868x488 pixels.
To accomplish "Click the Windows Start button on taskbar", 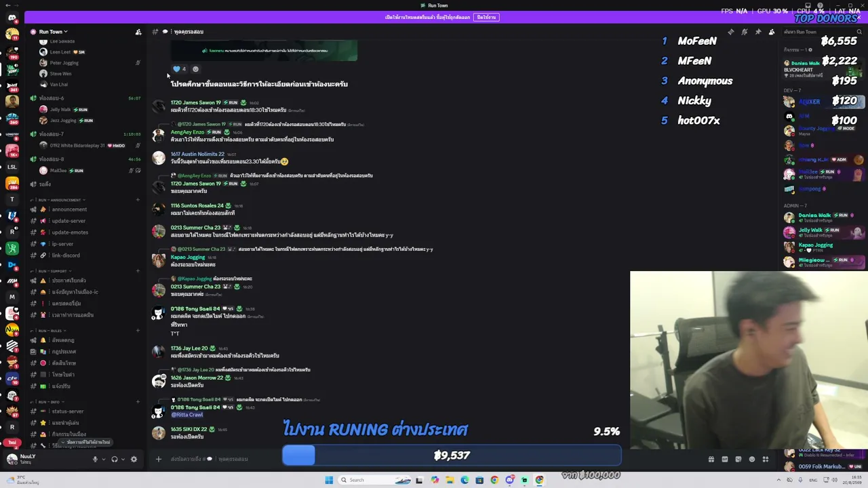I will click(329, 480).
